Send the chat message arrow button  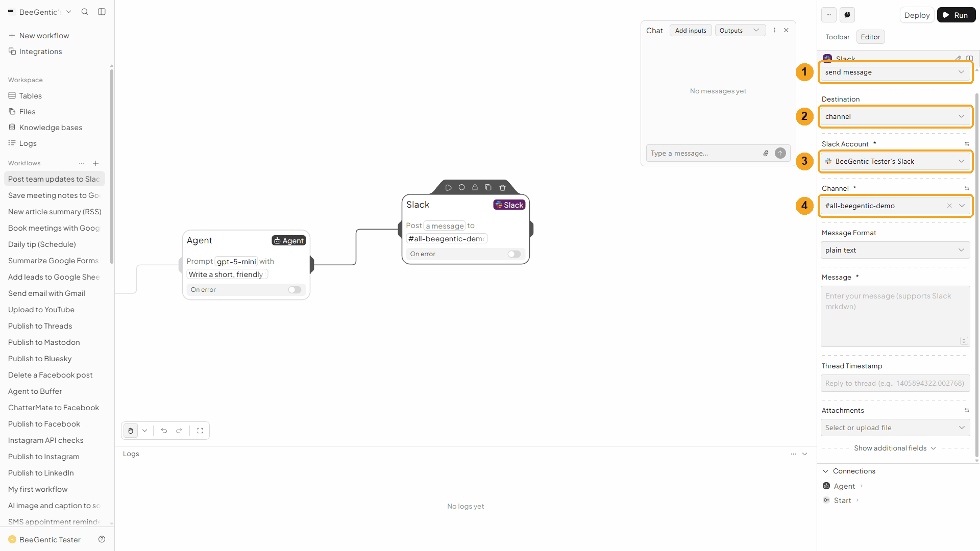pos(780,153)
